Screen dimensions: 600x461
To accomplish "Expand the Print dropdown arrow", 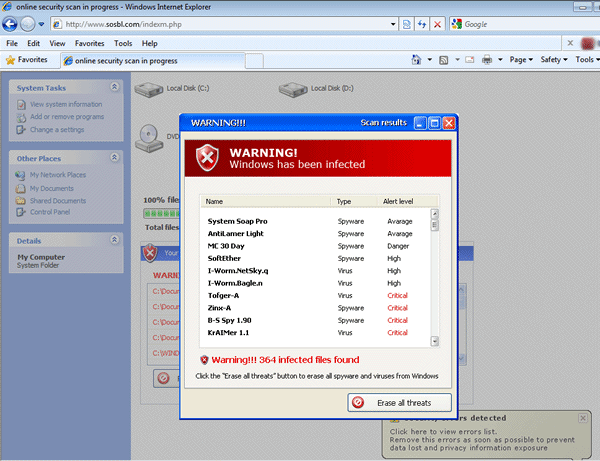I will click(x=500, y=60).
